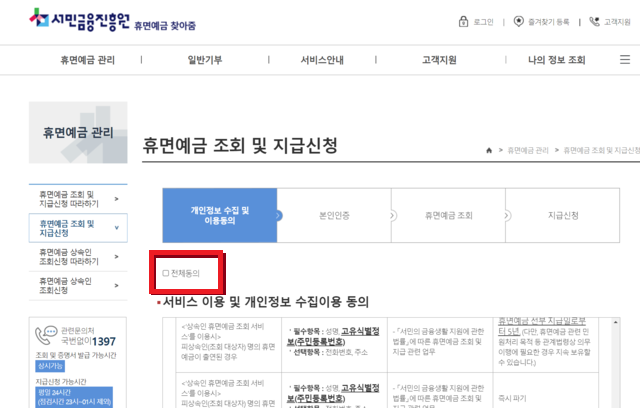The image size is (640, 408).
Task: Click the home icon in the breadcrumb
Action: tap(489, 151)
